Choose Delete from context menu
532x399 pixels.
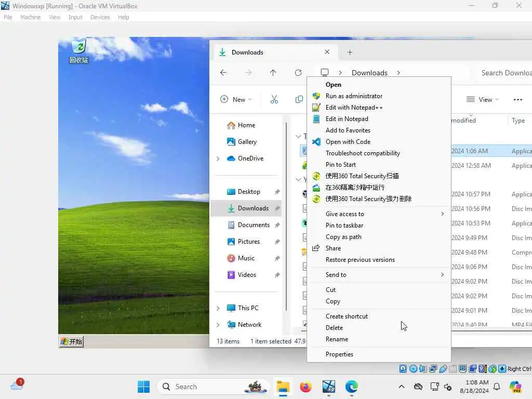379,328
